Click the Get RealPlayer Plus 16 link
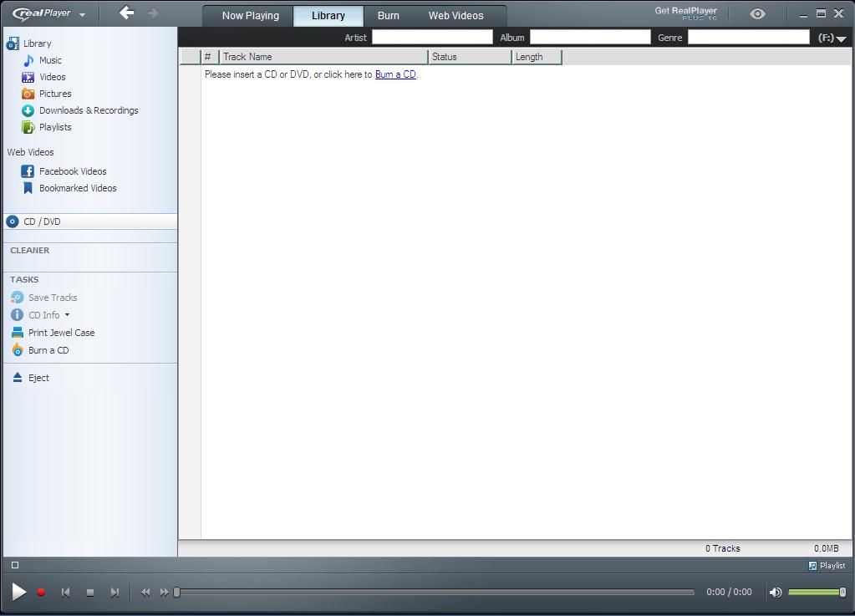 pos(686,13)
